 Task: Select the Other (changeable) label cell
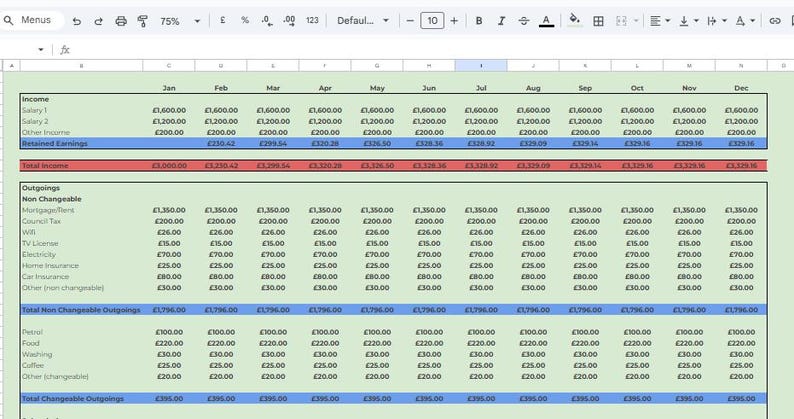82,376
